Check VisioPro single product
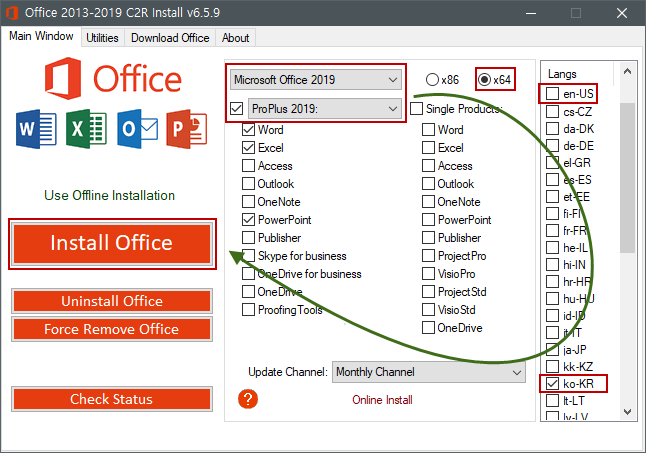This screenshot has height=453, width=646. pos(428,274)
